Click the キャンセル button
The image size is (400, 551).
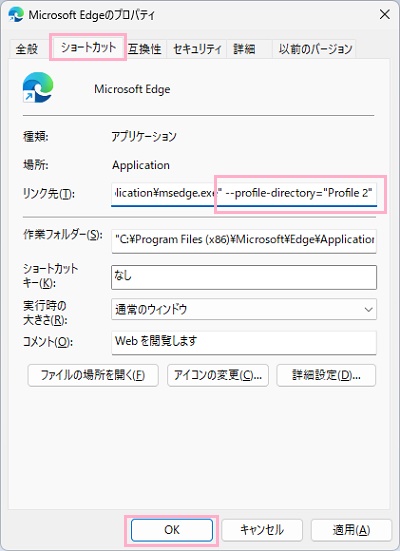262,530
